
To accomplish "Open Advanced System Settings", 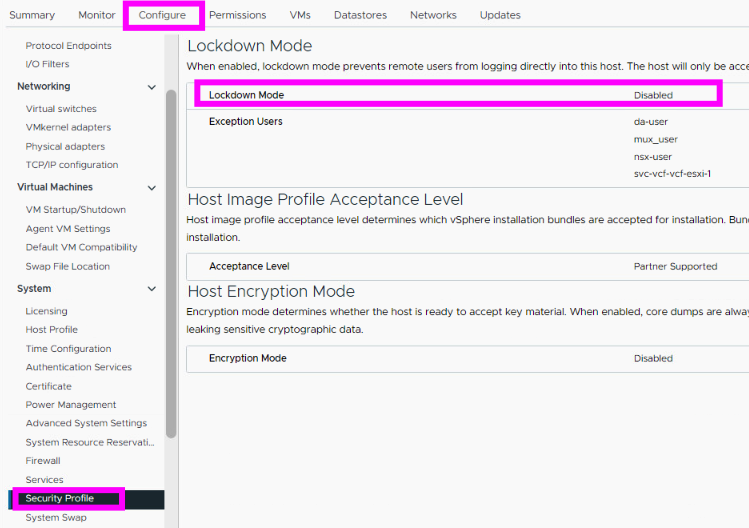I will (86, 424).
